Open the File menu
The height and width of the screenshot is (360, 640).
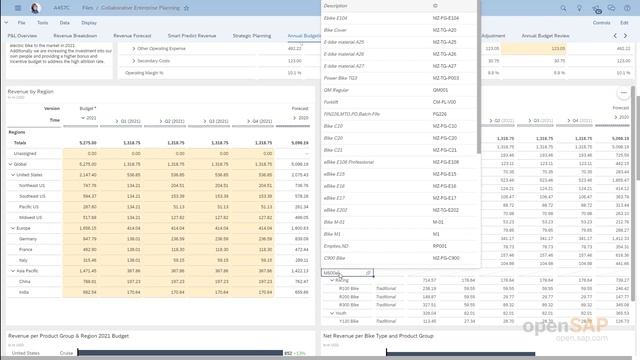pos(21,23)
